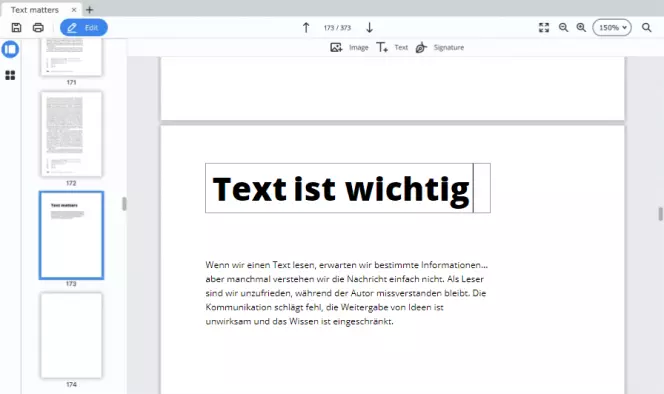Go to the next page with down arrow
The width and height of the screenshot is (664, 394).
coord(369,28)
